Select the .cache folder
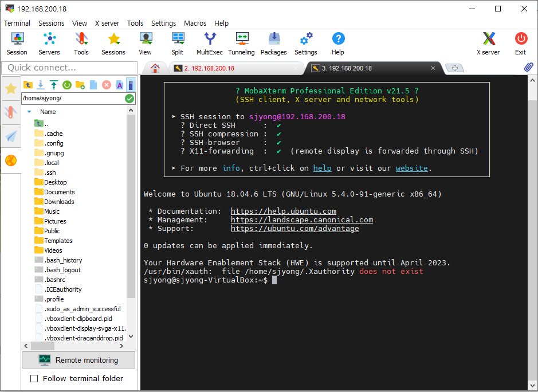 point(49,134)
